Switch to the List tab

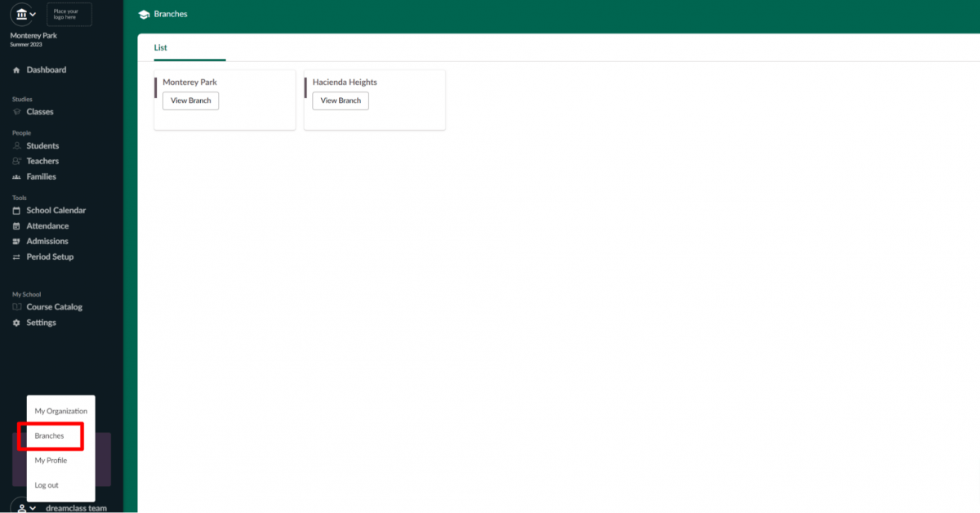pos(161,48)
